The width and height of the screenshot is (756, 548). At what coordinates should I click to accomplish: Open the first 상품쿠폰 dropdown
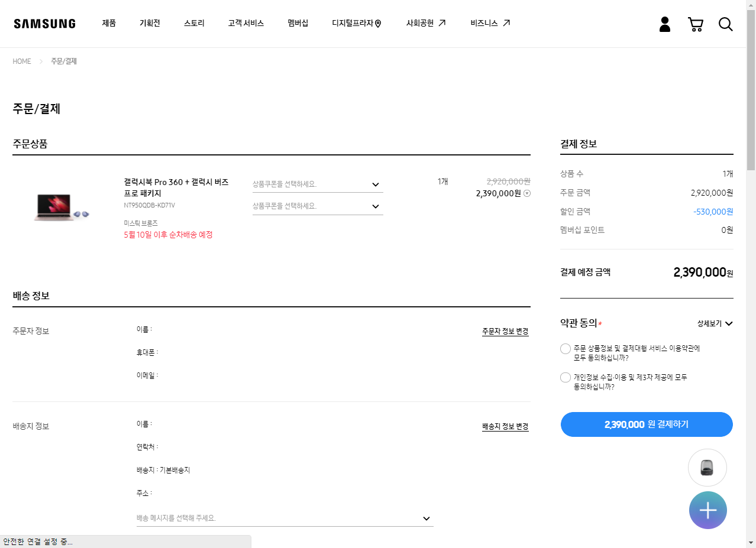click(318, 184)
